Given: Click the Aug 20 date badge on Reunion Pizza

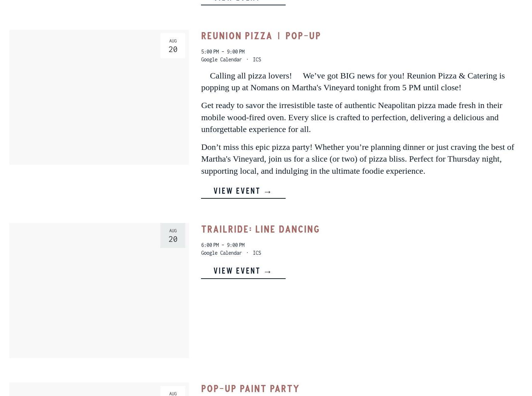Looking at the screenshot, I should (173, 46).
